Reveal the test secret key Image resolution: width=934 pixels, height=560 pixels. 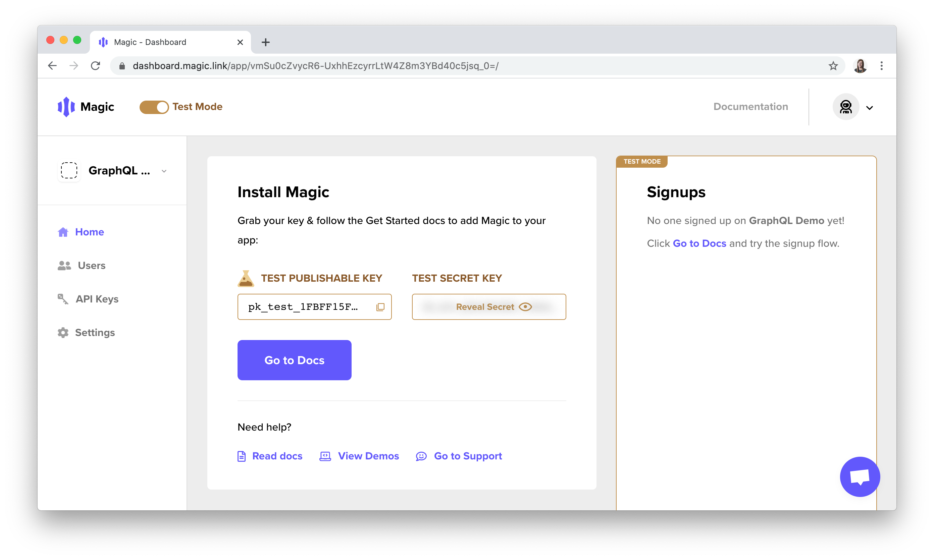tap(488, 307)
